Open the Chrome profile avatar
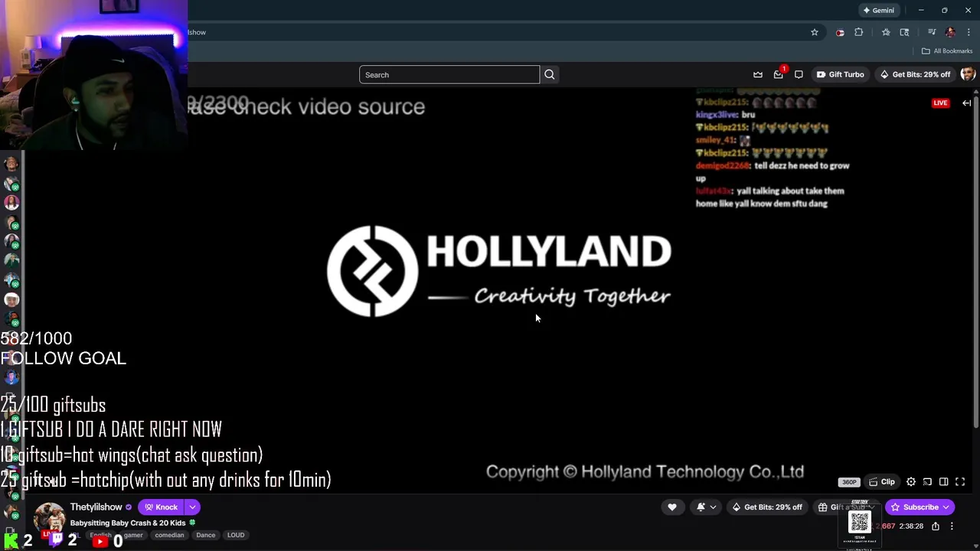980x551 pixels. [x=950, y=32]
